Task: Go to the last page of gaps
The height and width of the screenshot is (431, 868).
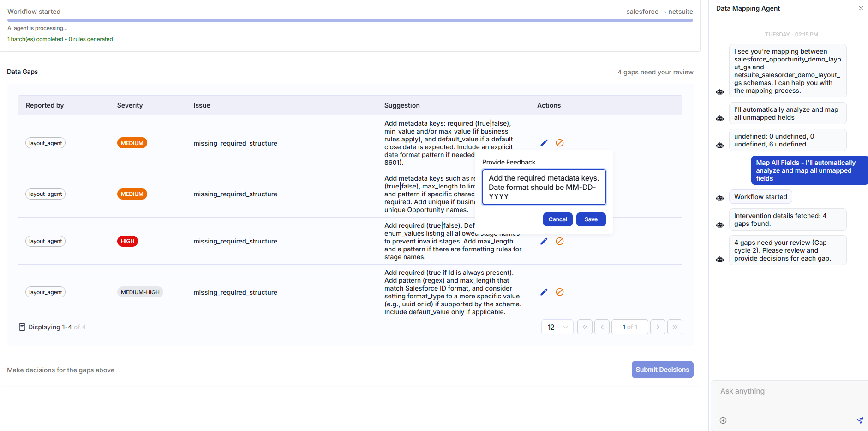Action: point(675,327)
